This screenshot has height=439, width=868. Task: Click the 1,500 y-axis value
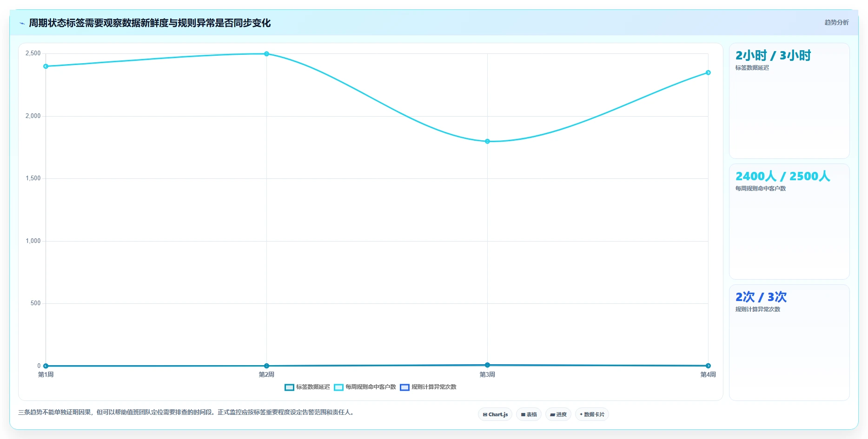(33, 178)
